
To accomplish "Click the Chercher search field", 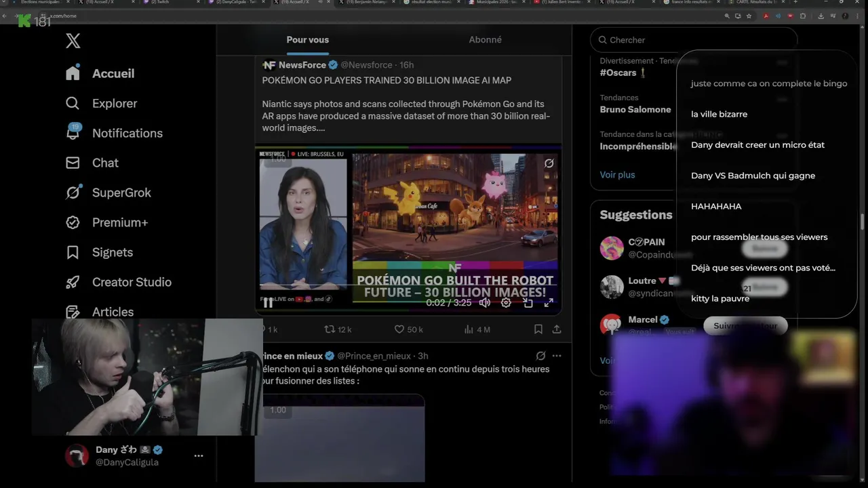I will click(694, 40).
